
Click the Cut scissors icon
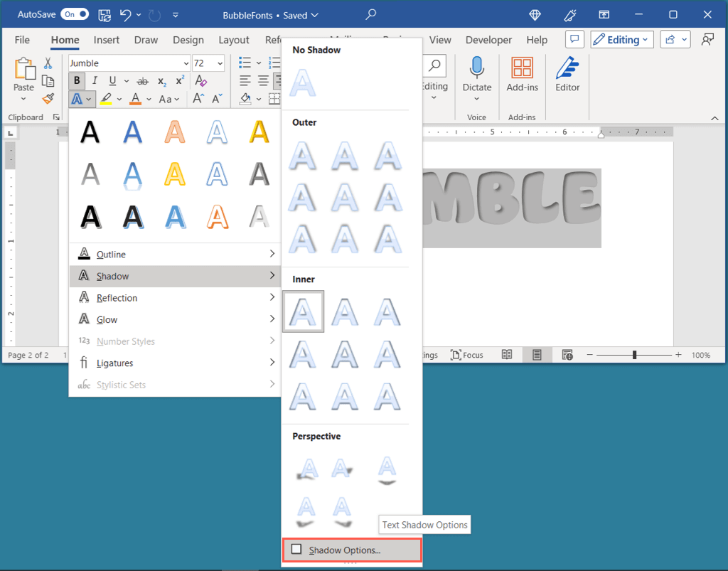(x=48, y=63)
